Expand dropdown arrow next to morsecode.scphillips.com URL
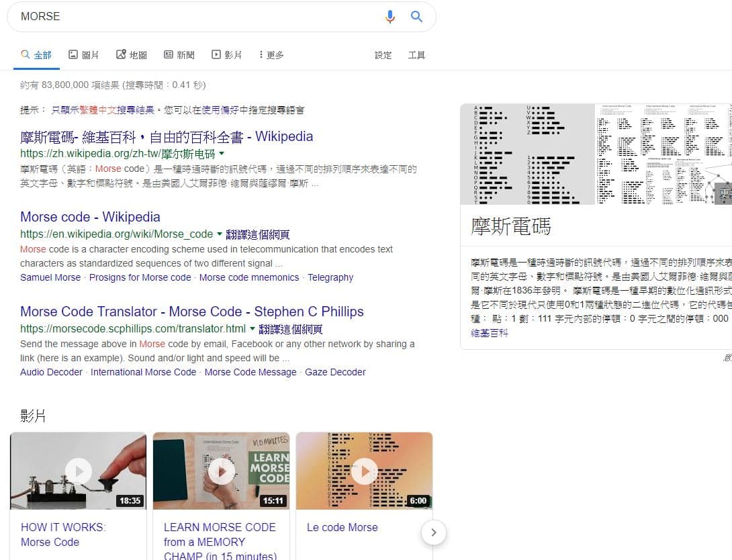732x560 pixels. click(x=253, y=328)
